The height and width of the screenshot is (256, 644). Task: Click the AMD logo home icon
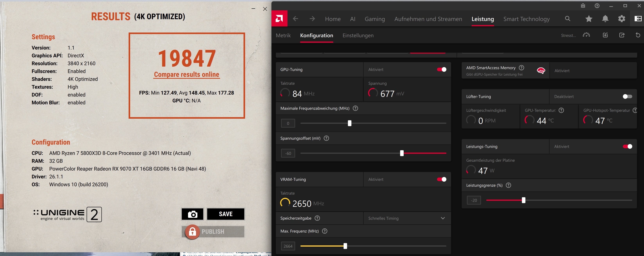[279, 19]
